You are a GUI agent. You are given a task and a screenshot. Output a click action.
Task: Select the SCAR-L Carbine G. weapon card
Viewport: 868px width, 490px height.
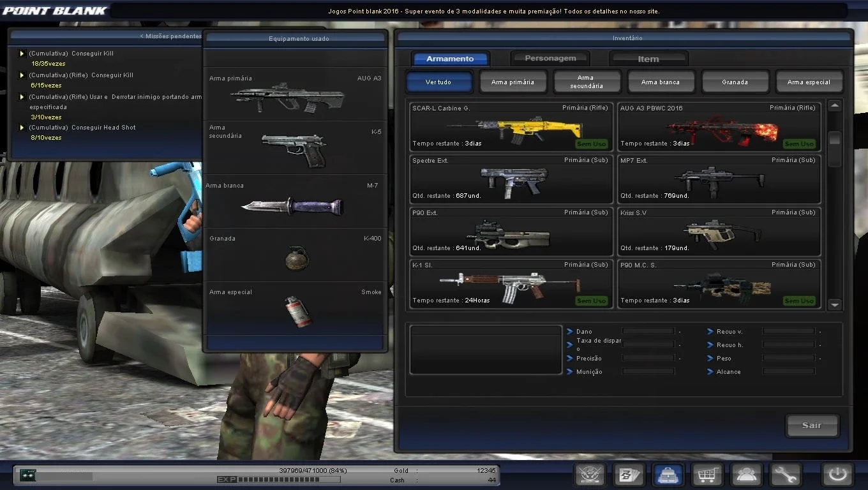click(x=511, y=126)
